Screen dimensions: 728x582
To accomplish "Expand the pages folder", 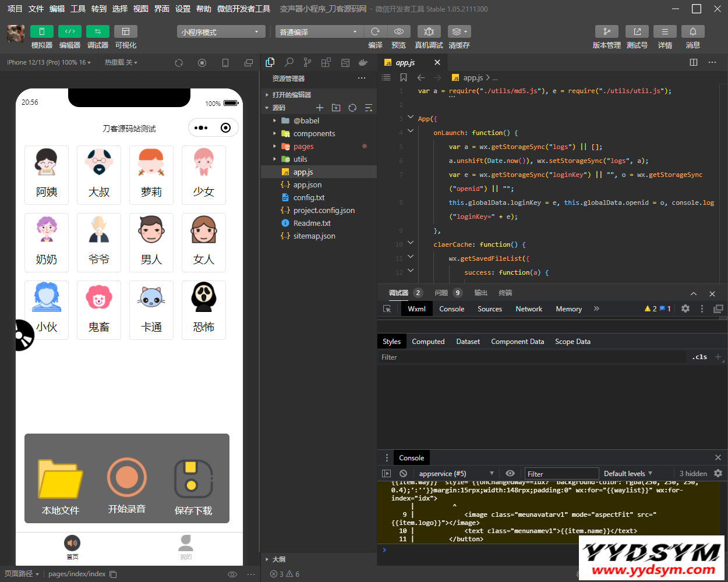I will pos(303,147).
